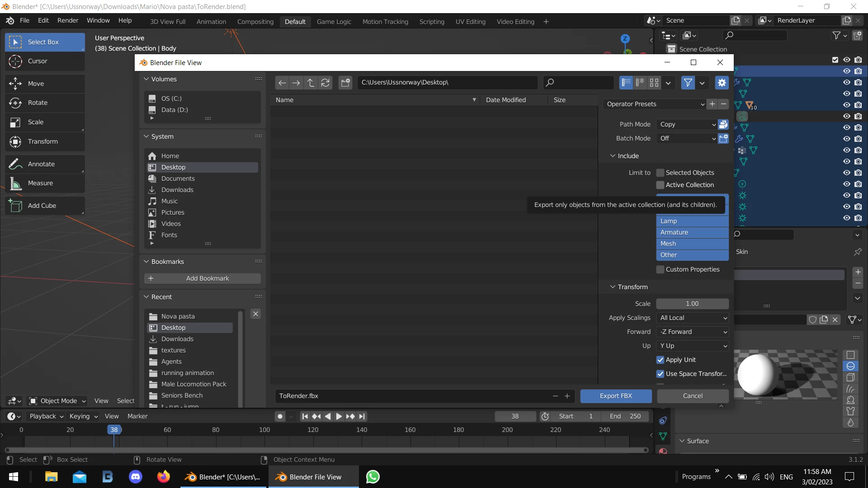Open Firefox from the taskbar
Image resolution: width=868 pixels, height=488 pixels.
[x=163, y=477]
